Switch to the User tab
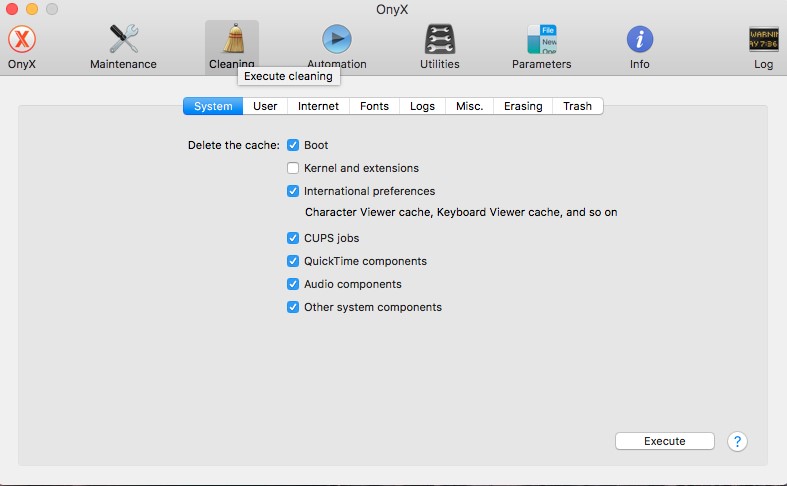Image resolution: width=787 pixels, height=486 pixels. [x=265, y=106]
